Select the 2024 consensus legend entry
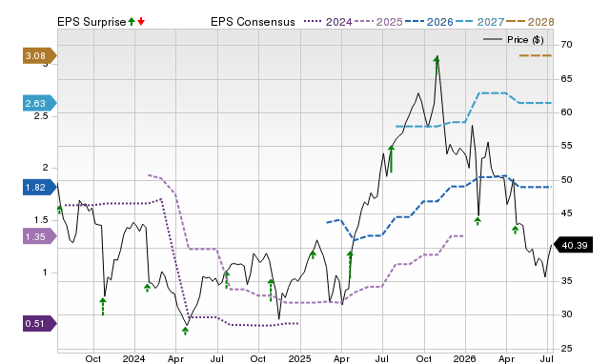This screenshot has width=610, height=364. coord(328,22)
